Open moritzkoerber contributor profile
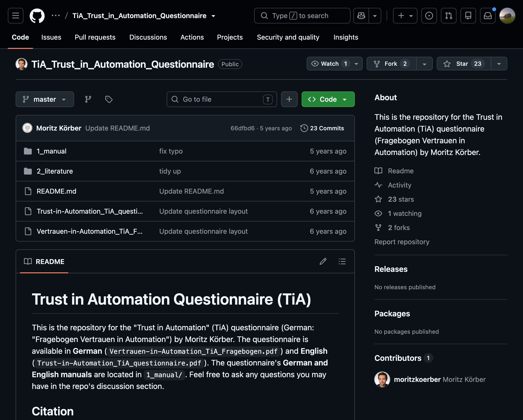The image size is (523, 420). (417, 379)
